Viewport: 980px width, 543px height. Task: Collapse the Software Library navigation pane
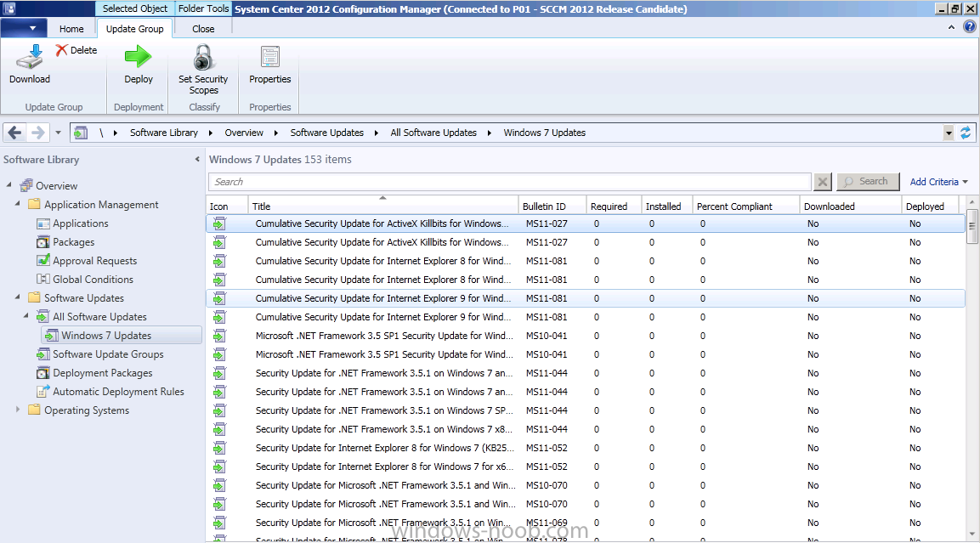[x=197, y=160]
